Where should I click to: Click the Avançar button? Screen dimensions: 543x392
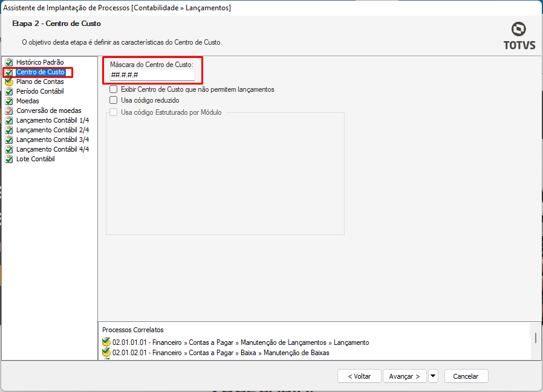pyautogui.click(x=405, y=376)
